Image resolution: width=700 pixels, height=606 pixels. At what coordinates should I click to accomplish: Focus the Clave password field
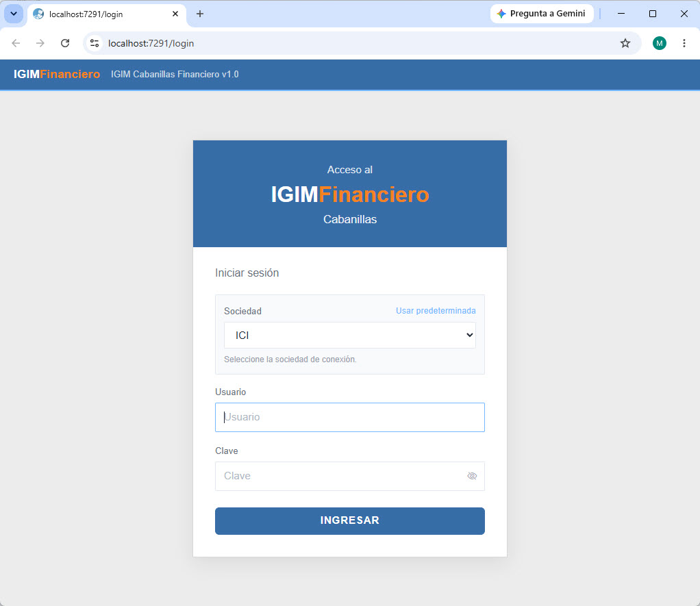tap(349, 476)
